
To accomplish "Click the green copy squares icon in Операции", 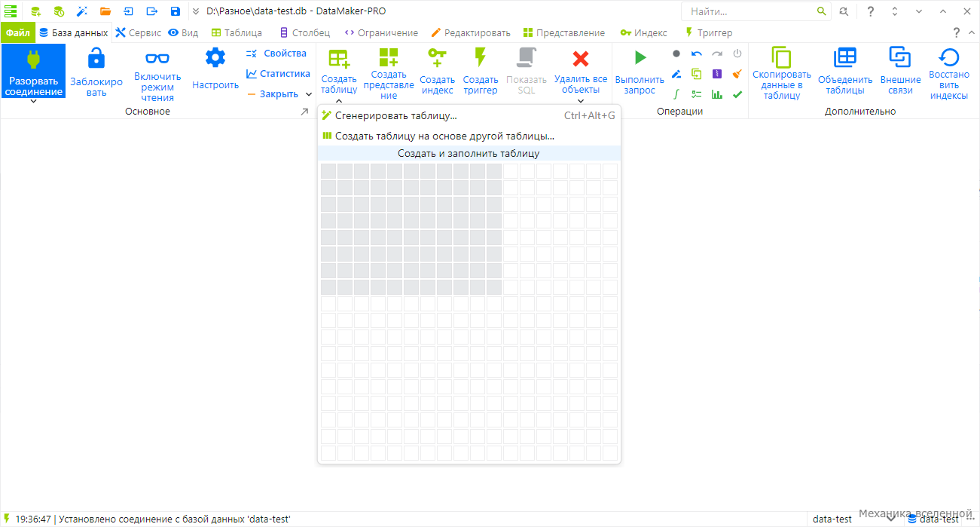I will pyautogui.click(x=697, y=74).
